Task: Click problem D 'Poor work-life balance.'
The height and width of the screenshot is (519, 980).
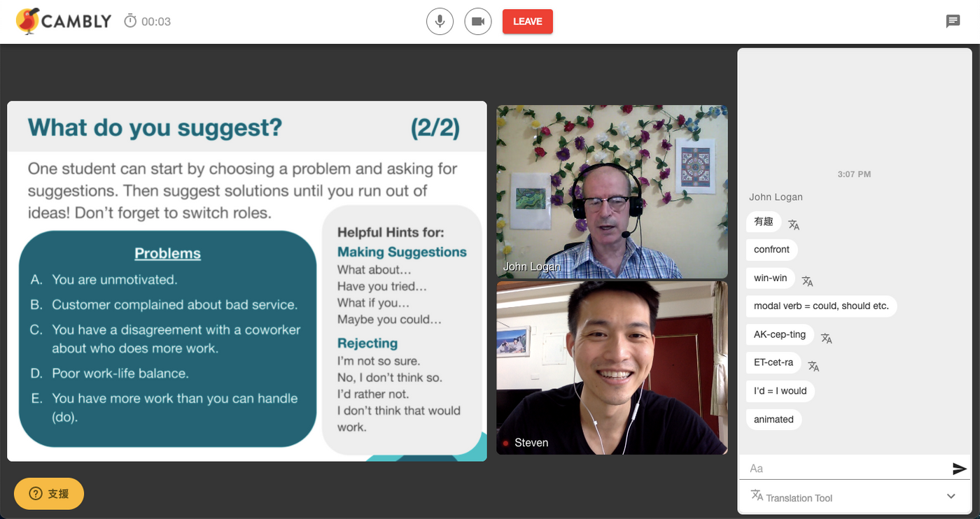Action: pos(120,374)
